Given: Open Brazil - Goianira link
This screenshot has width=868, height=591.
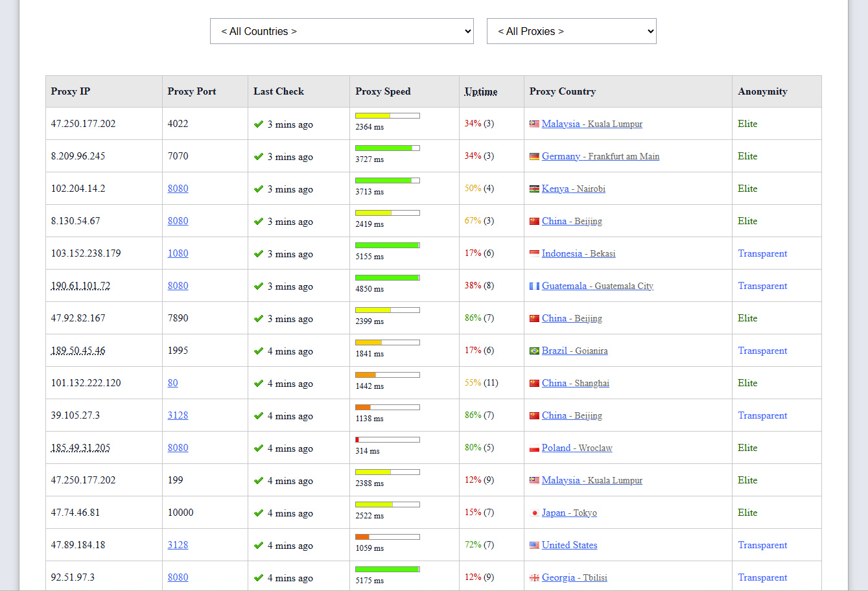Looking at the screenshot, I should pyautogui.click(x=574, y=351).
